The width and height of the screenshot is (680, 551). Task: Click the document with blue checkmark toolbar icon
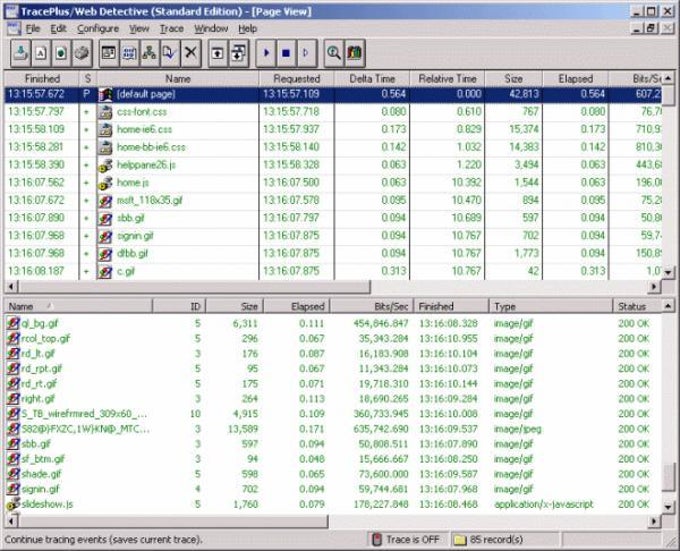(x=170, y=53)
